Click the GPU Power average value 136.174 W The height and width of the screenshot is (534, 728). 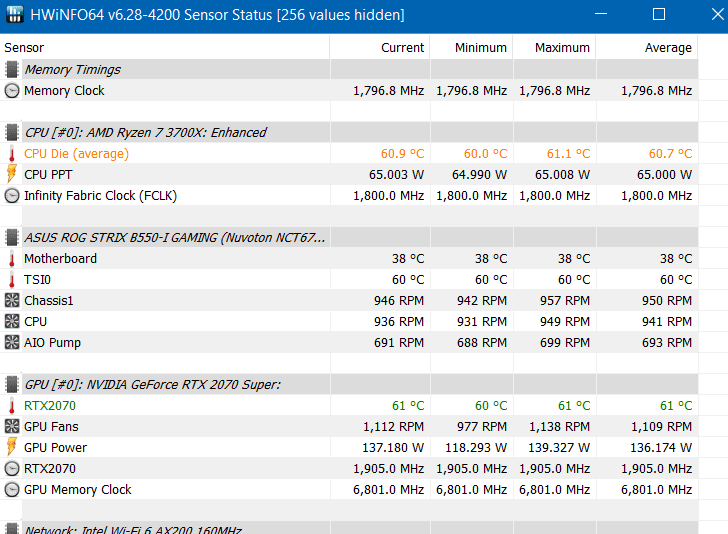click(x=661, y=448)
